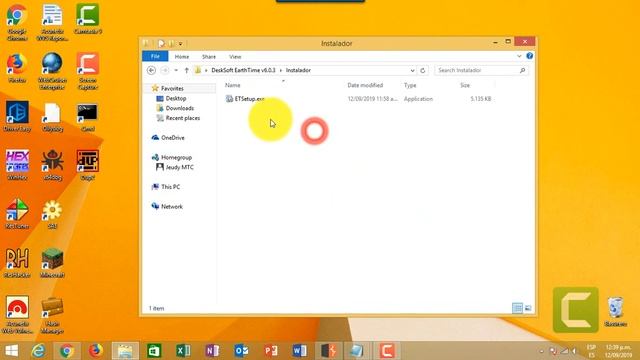
Task: Open the Quick Access Toolbar customize dropdown
Action: pos(180,43)
